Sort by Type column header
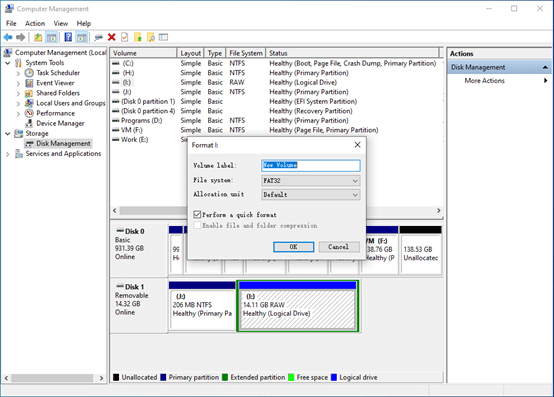This screenshot has width=554, height=397. (x=214, y=53)
